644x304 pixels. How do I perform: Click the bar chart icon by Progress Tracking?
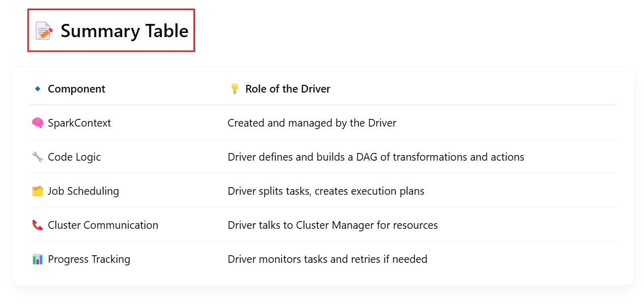37,259
